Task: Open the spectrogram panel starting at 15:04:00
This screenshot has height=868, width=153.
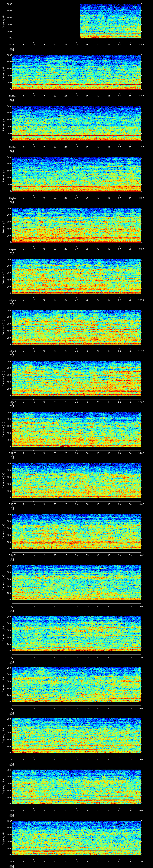Action: point(77,21)
